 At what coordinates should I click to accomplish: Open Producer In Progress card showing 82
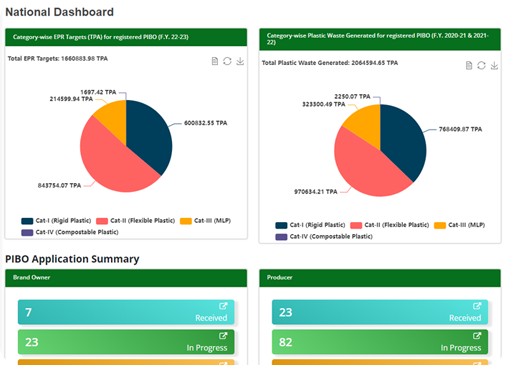pyautogui.click(x=380, y=342)
